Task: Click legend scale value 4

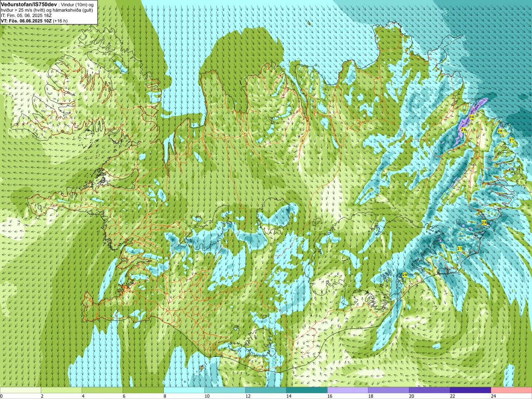Action: click(x=83, y=396)
